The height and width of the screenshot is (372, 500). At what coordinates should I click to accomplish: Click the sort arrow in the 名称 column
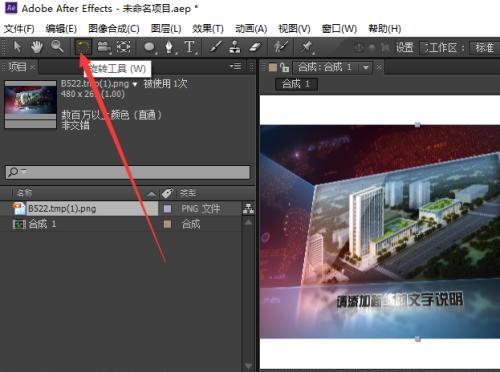pyautogui.click(x=152, y=194)
